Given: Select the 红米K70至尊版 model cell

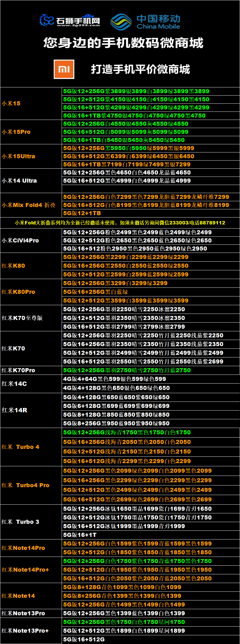Looking at the screenshot, I should [31, 318].
